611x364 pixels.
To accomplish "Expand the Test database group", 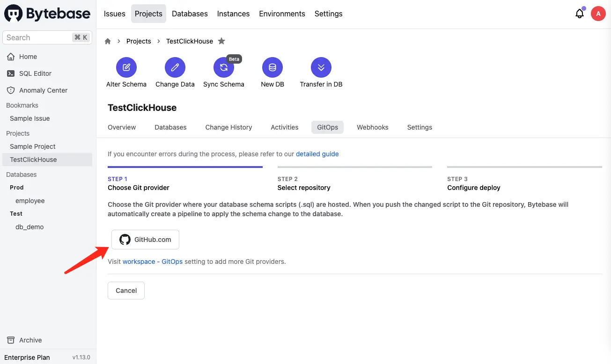I will pos(15,213).
